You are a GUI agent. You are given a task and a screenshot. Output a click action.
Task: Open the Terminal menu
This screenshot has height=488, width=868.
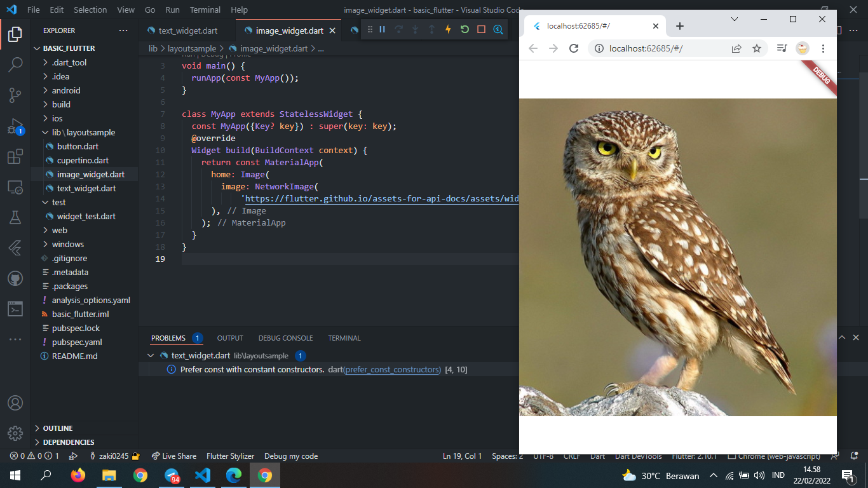205,10
